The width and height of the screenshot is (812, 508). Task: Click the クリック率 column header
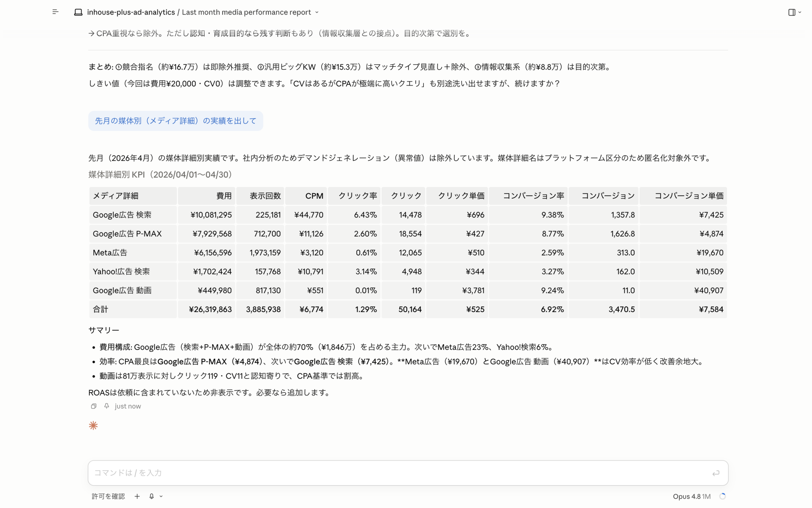(354, 196)
